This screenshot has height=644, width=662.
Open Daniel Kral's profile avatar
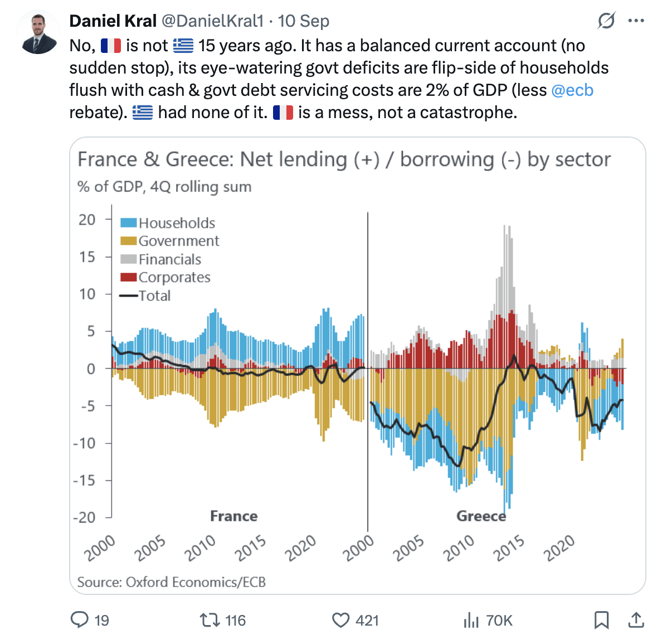pos(38,33)
